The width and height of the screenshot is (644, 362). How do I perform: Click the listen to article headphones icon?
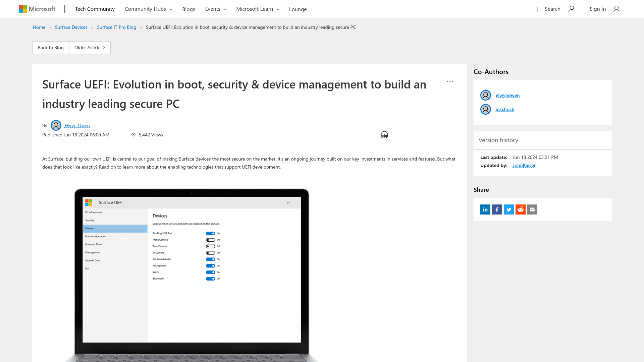pos(384,135)
